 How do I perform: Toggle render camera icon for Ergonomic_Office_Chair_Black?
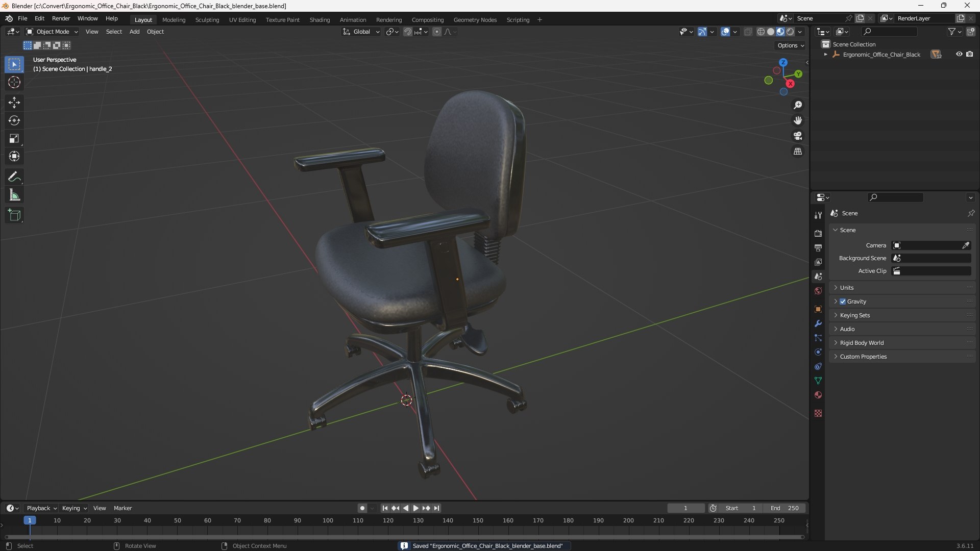(969, 54)
